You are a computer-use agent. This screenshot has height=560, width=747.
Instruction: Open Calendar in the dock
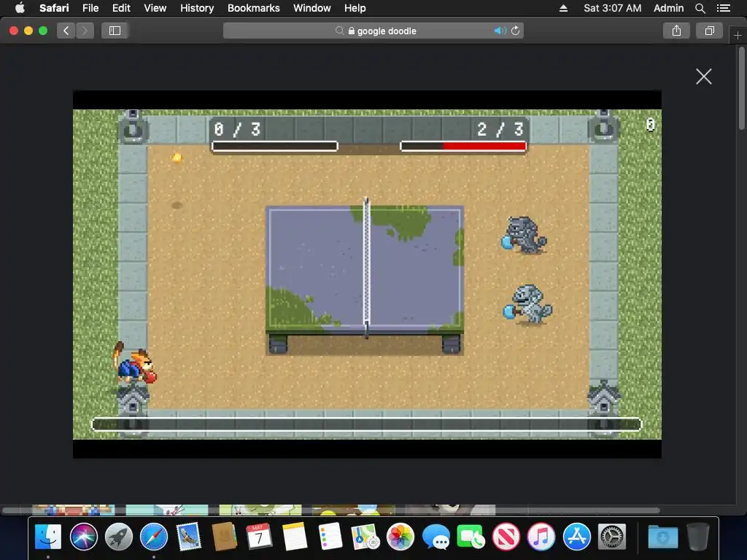click(259, 537)
